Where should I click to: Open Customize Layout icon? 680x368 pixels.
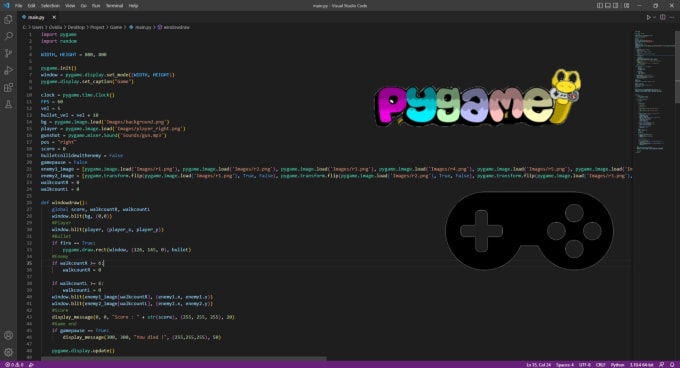[x=627, y=6]
